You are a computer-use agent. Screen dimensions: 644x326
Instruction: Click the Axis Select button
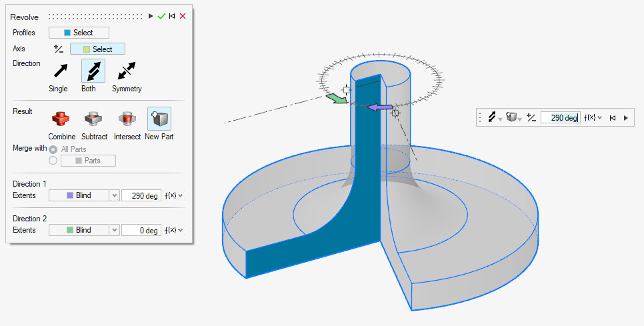97,49
